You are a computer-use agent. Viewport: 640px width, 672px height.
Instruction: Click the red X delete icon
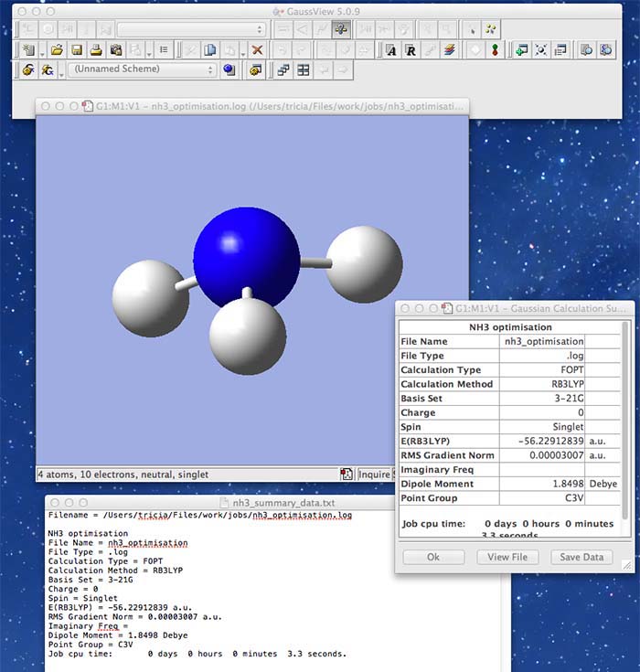pos(258,49)
